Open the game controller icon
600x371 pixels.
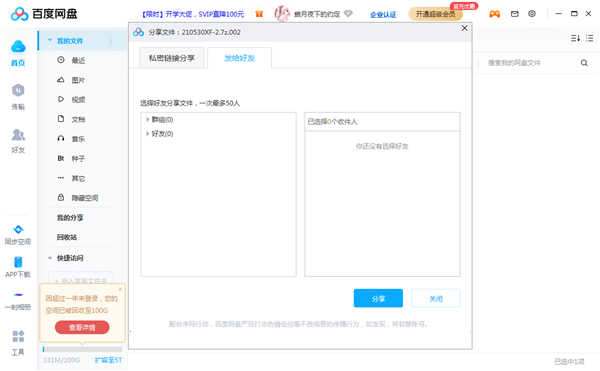pos(495,14)
